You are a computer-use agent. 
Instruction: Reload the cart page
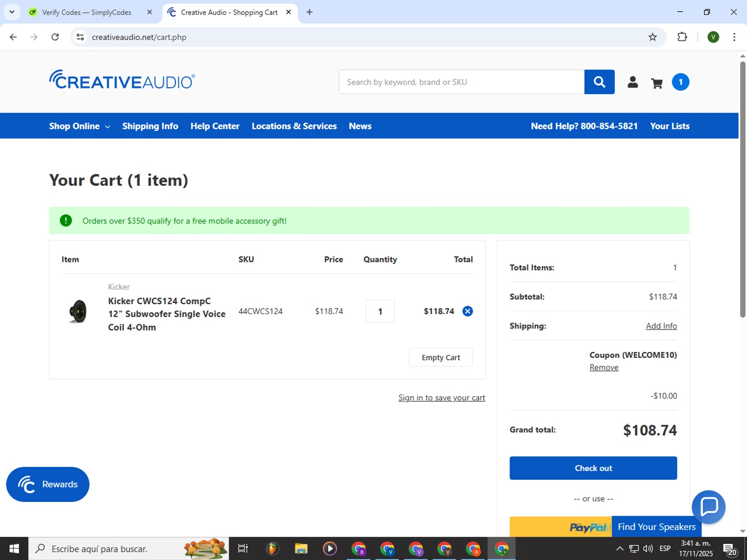(x=55, y=37)
